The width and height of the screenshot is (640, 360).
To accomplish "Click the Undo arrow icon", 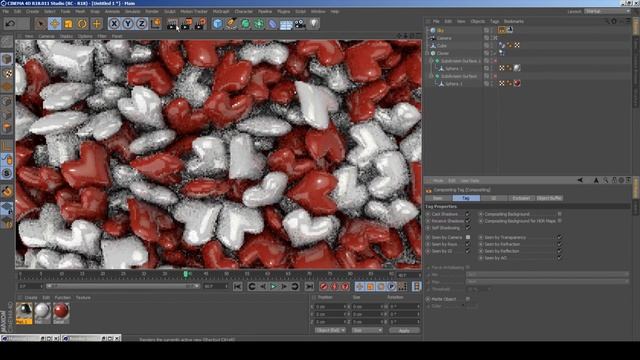I will click(11, 24).
